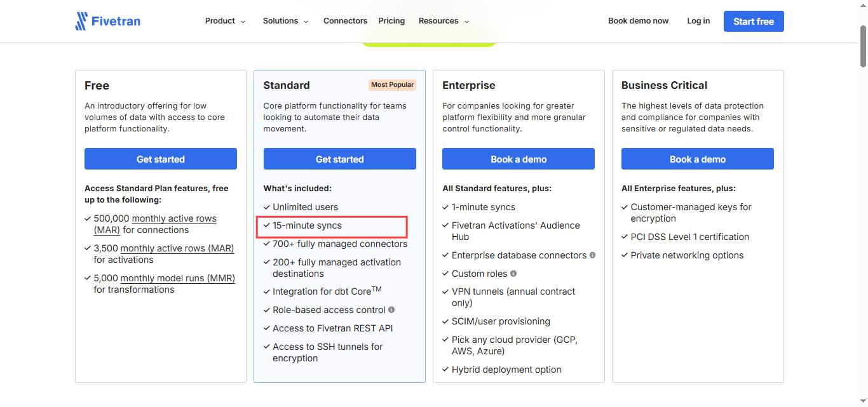Open info icon beside Custom roles
The height and width of the screenshot is (407, 868).
click(x=513, y=274)
